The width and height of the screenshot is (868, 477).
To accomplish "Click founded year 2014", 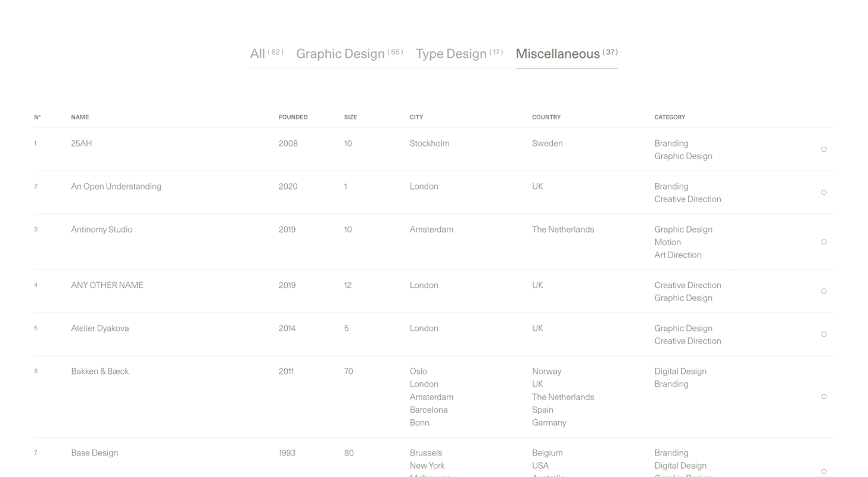I will (x=288, y=329).
